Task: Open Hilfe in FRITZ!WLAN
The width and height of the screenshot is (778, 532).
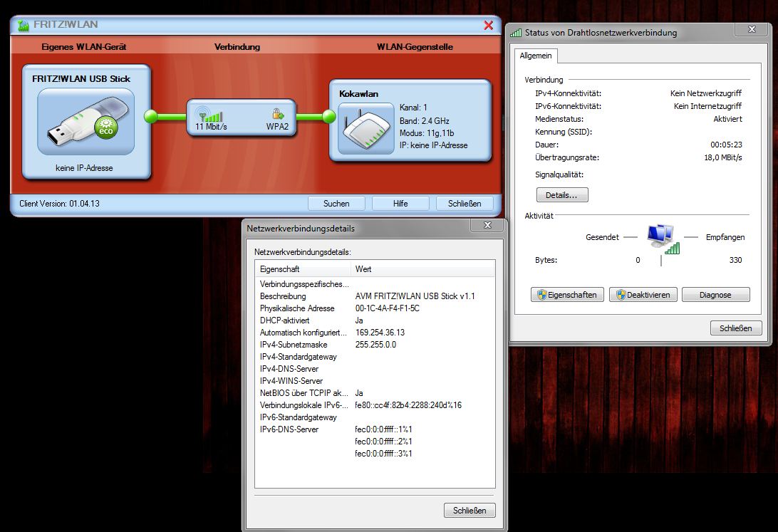Action: click(400, 203)
